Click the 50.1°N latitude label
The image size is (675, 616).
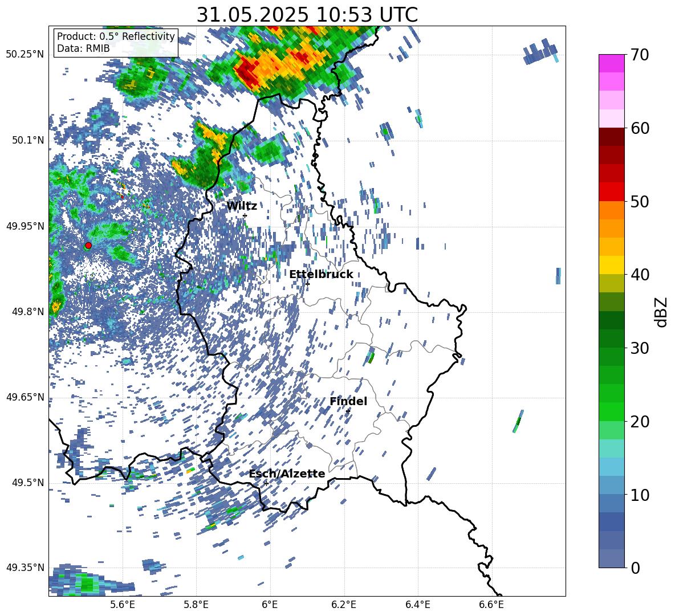(x=27, y=140)
